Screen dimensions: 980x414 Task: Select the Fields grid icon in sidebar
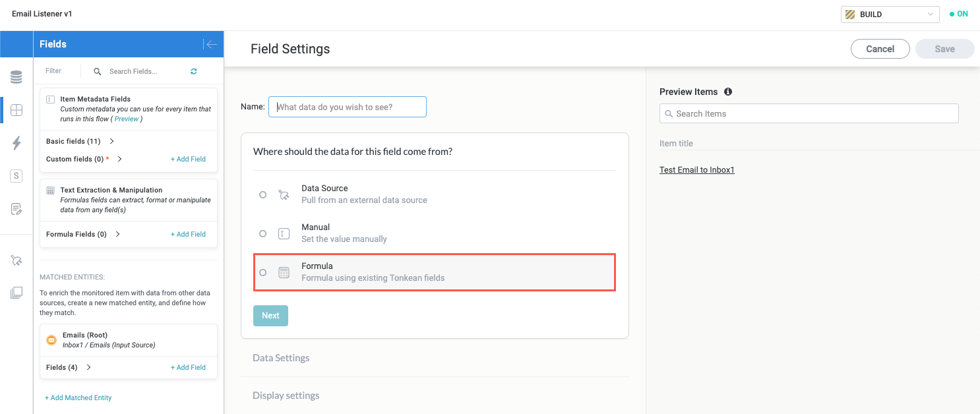pyautogui.click(x=16, y=110)
